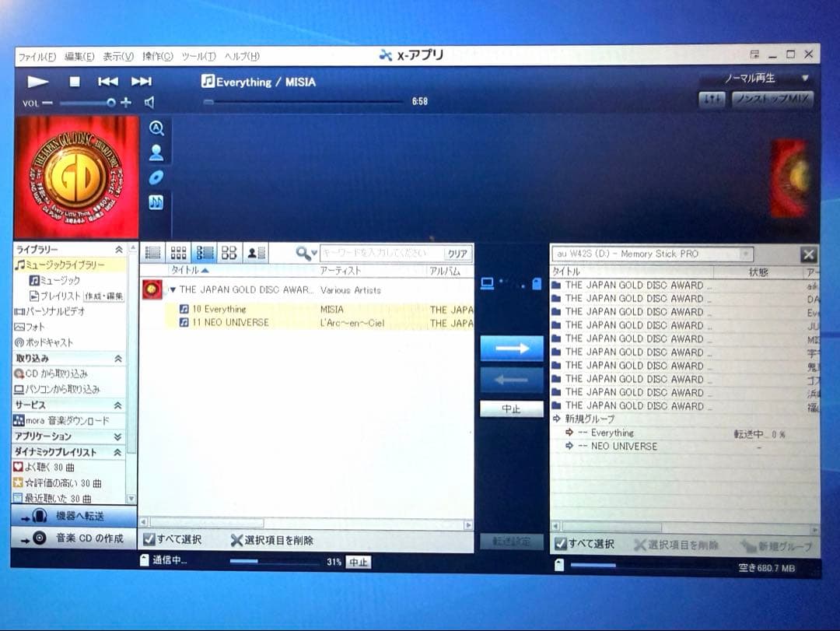Screen dimensions: 840x631
Task: Click the 中止 button between panes
Action: 512,409
